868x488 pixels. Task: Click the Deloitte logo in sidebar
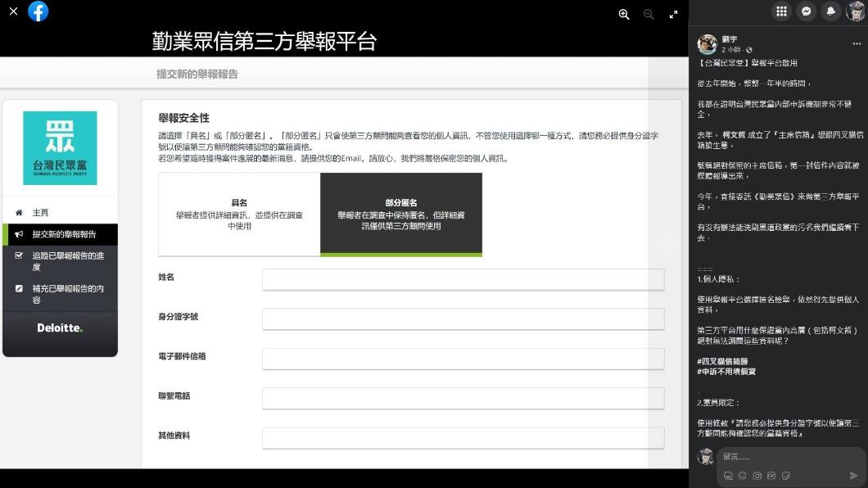60,328
